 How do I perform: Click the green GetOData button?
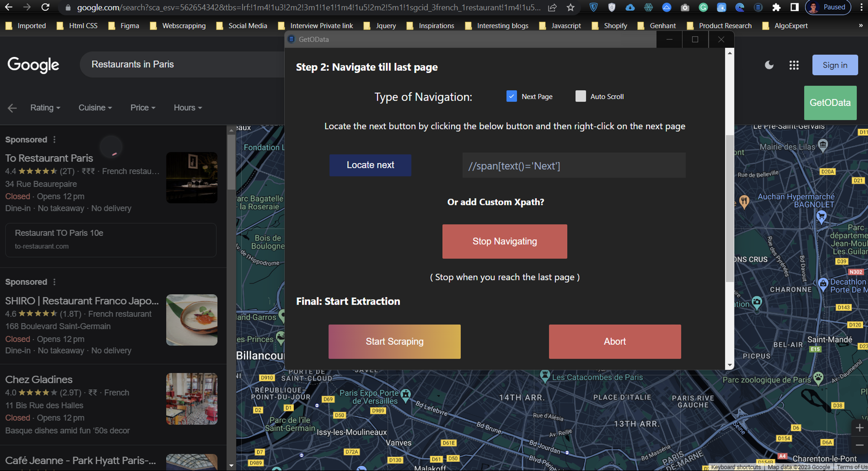830,103
